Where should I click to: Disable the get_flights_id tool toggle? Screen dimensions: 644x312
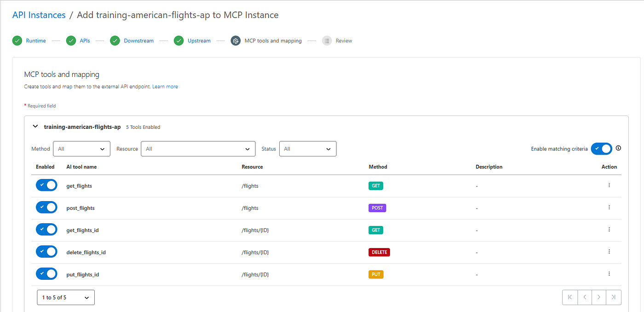(x=46, y=229)
